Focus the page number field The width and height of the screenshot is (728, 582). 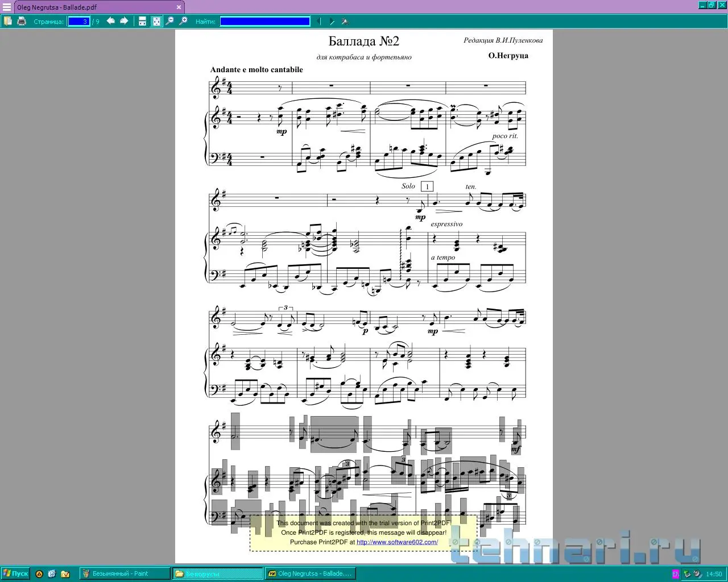coord(79,22)
